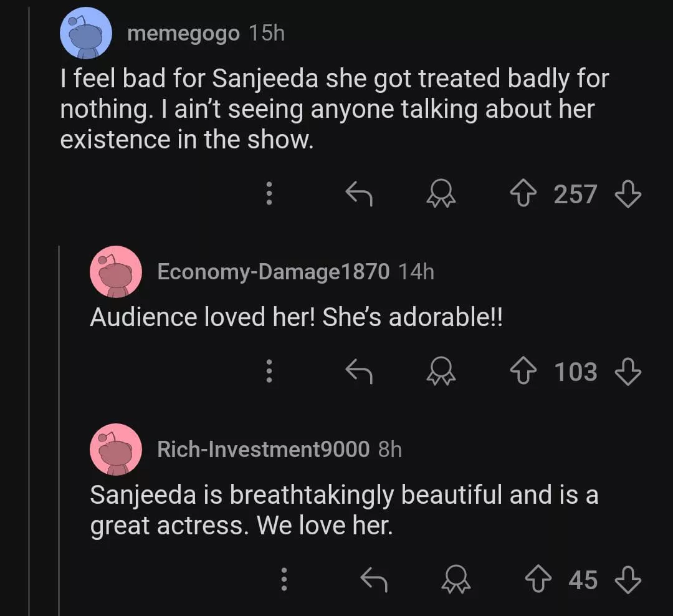Reply to Economy-Damage1870's comment
673x616 pixels.
[x=359, y=373]
